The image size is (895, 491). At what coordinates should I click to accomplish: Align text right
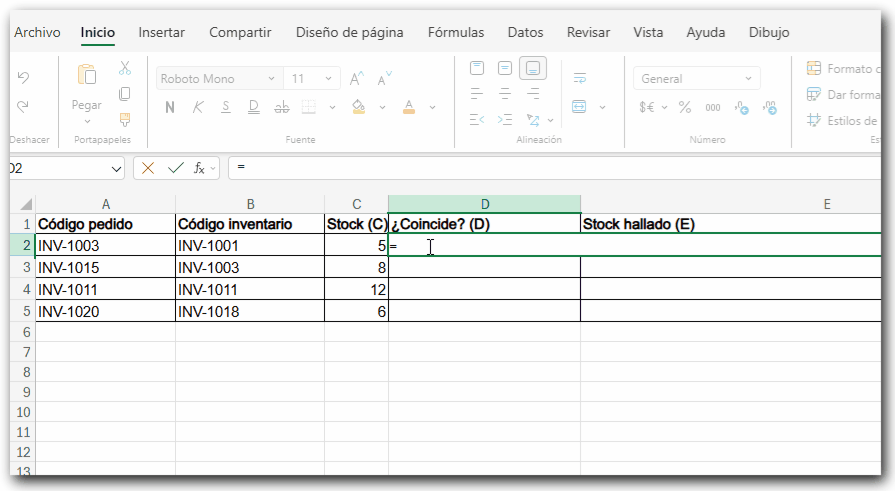pos(533,94)
